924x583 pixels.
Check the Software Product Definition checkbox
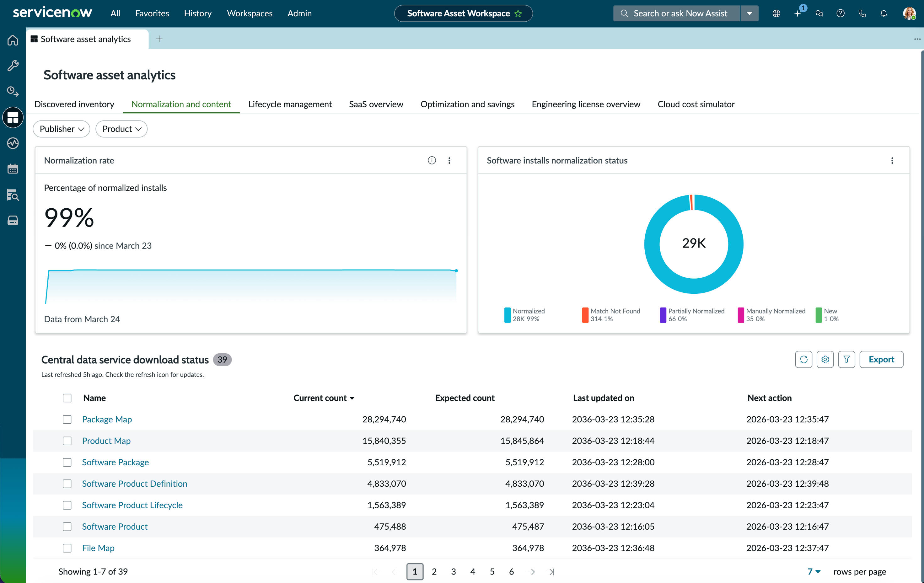[67, 484]
